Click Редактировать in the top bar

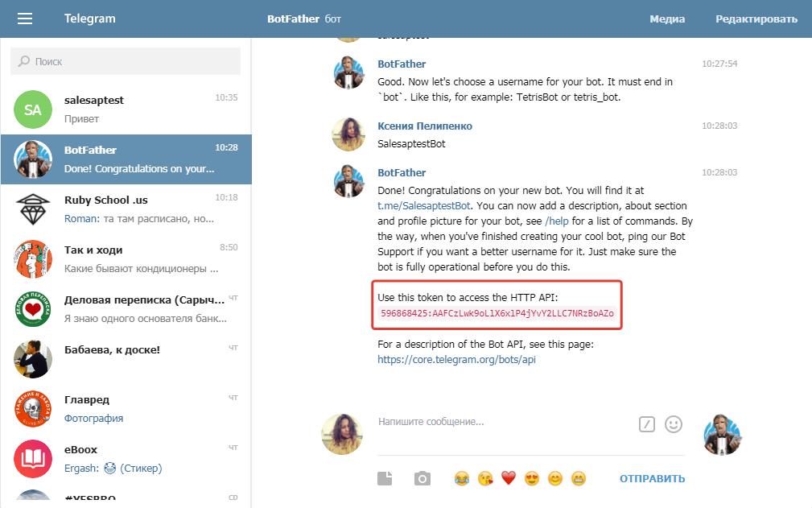pos(756,19)
